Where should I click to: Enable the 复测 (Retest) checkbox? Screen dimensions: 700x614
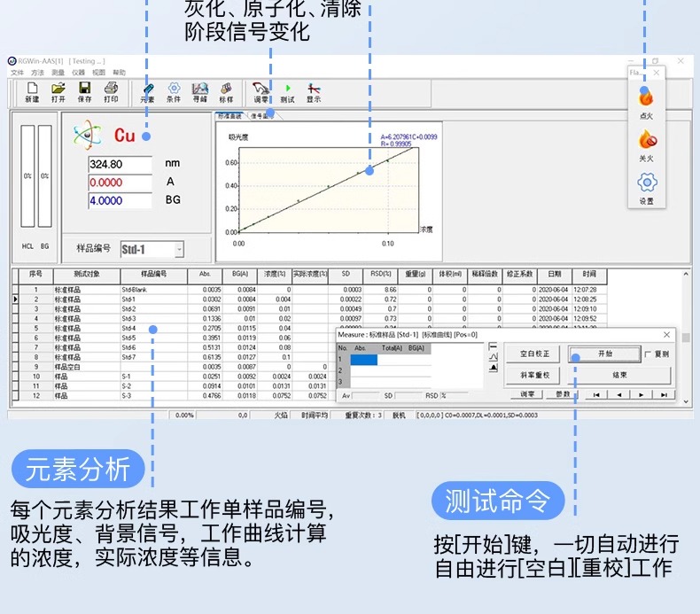[x=648, y=354]
